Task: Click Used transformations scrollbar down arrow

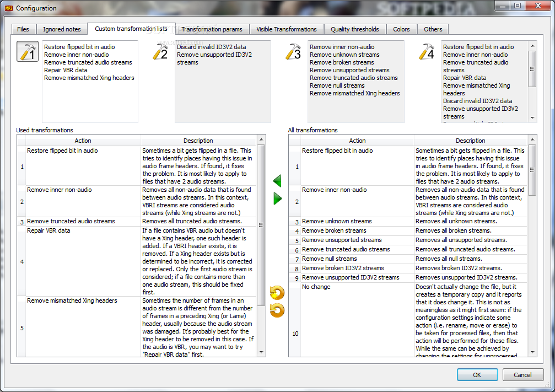Action: (261, 352)
